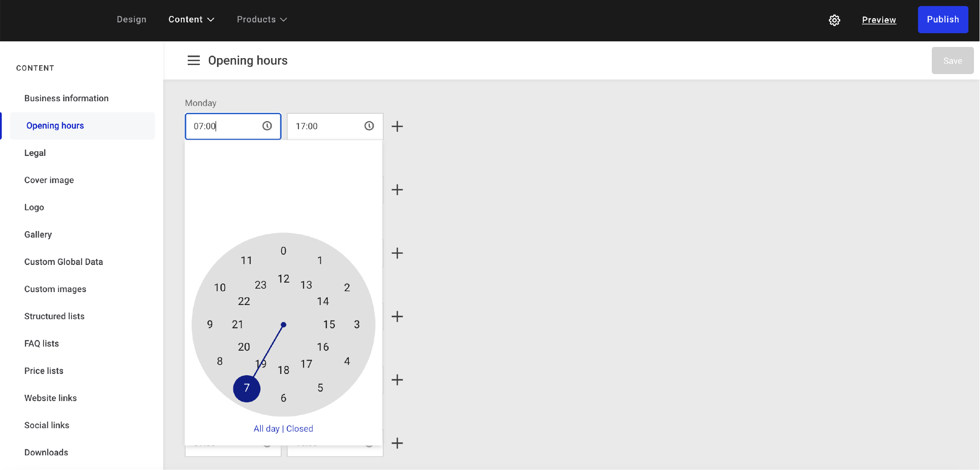Screen dimensions: 980x470
Task: Open Price lists
Action: pyautogui.click(x=43, y=371)
